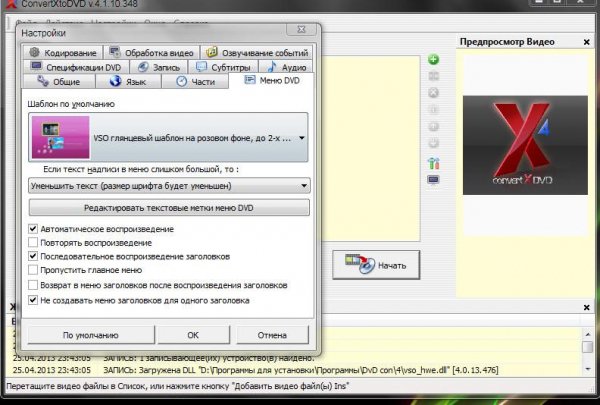Click the greyed merge icon below the add button
This screenshot has height=405, width=600.
(433, 76)
